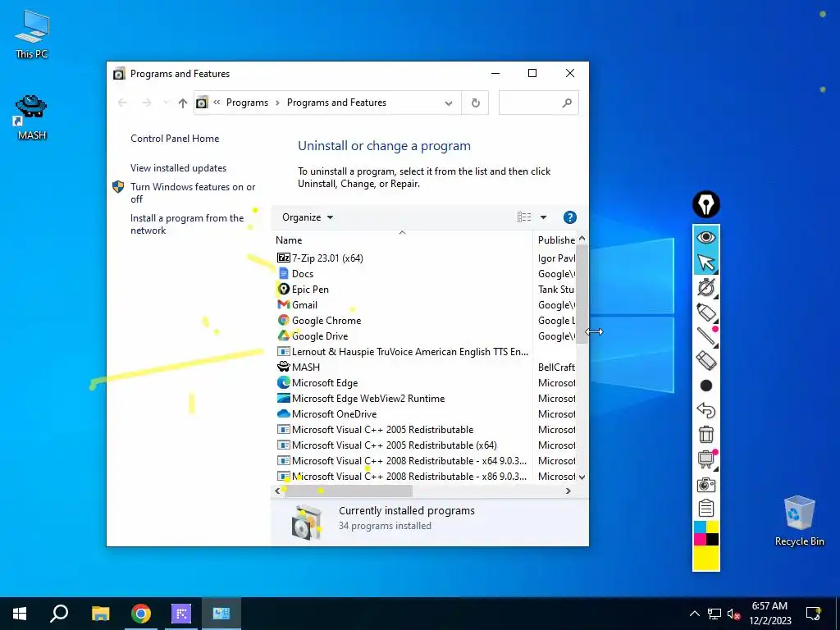The height and width of the screenshot is (630, 840).
Task: Open the whiteboard/blackboard tool
Action: click(x=706, y=459)
